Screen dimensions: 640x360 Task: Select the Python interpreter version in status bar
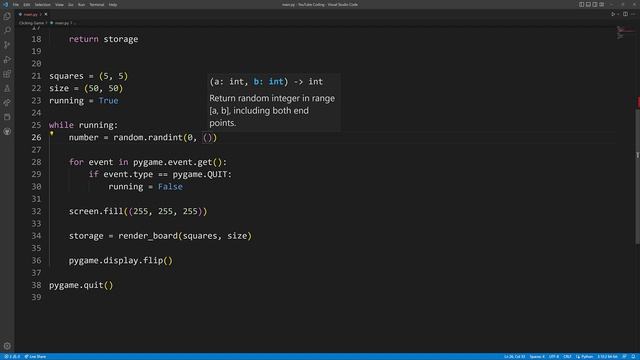(x=607, y=357)
